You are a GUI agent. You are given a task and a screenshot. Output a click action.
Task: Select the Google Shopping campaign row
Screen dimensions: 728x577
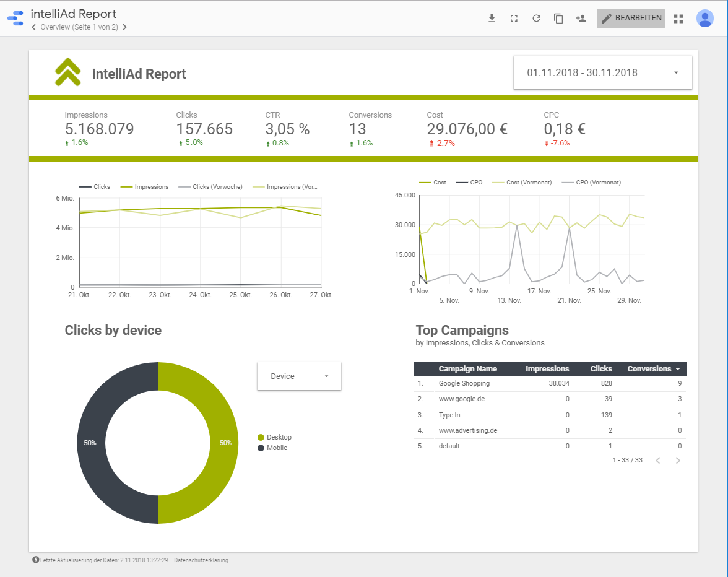point(464,384)
